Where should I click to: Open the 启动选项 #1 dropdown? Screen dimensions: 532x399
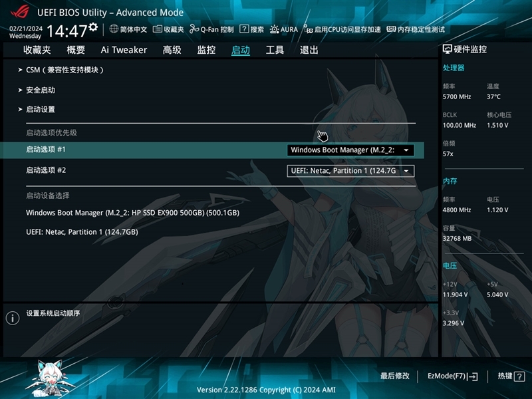(351, 150)
